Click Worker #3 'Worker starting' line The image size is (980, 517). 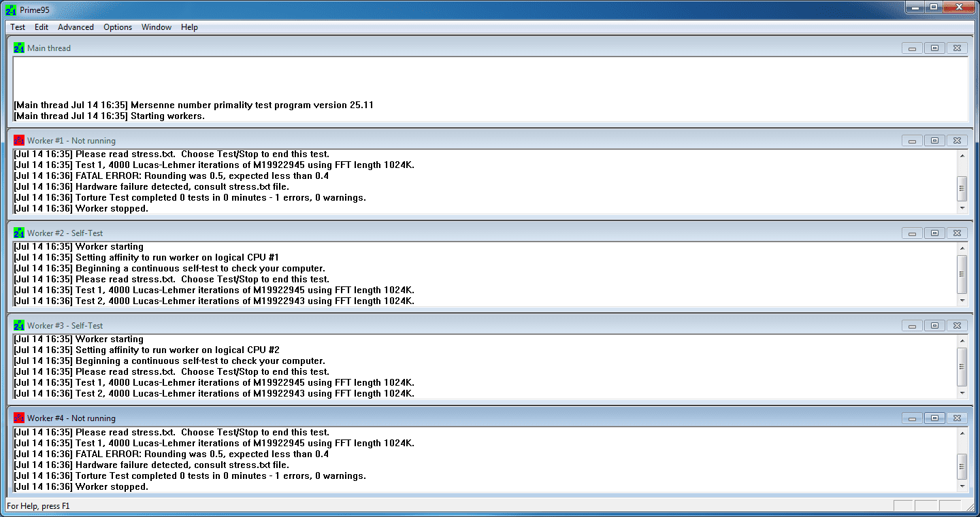79,339
